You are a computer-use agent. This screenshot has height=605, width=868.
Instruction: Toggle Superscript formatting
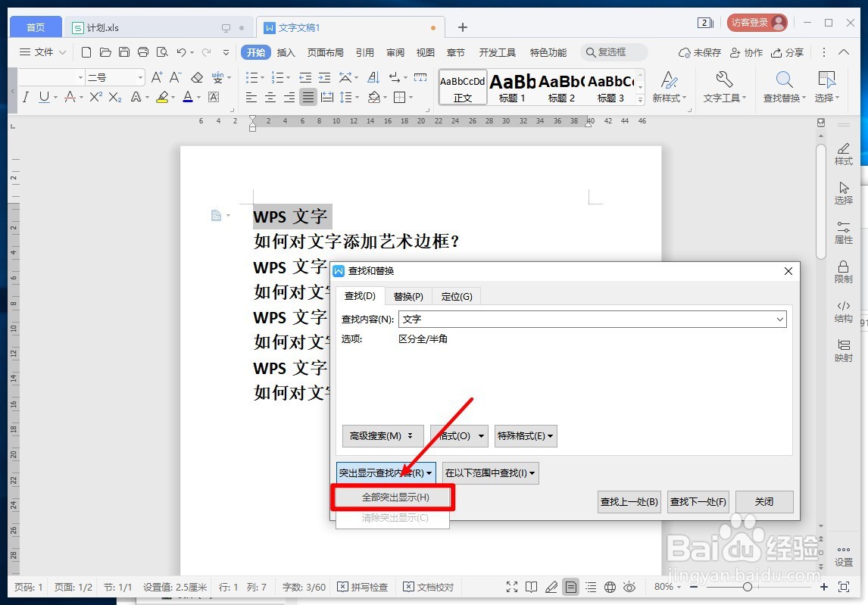[x=95, y=98]
